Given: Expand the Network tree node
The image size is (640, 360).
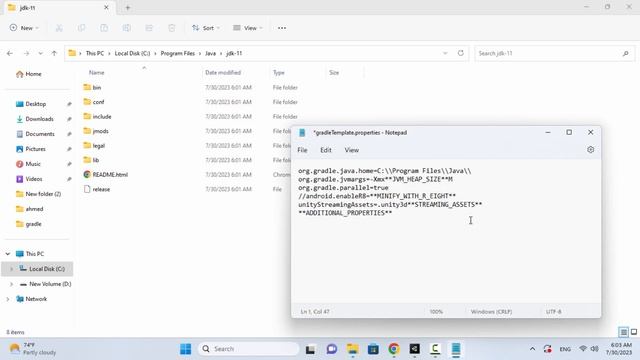Looking at the screenshot, I should (8, 299).
